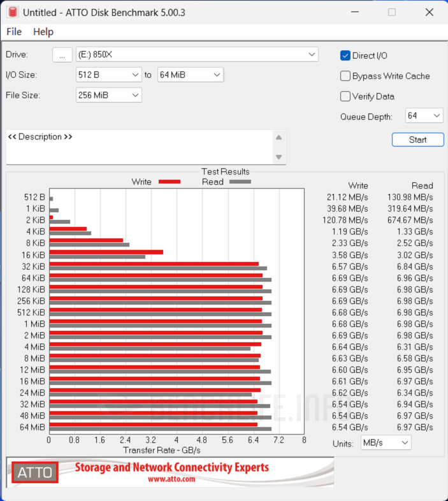Enable Bypass Write Cache checkbox
Screen dimensions: 448x501
[x=345, y=76]
